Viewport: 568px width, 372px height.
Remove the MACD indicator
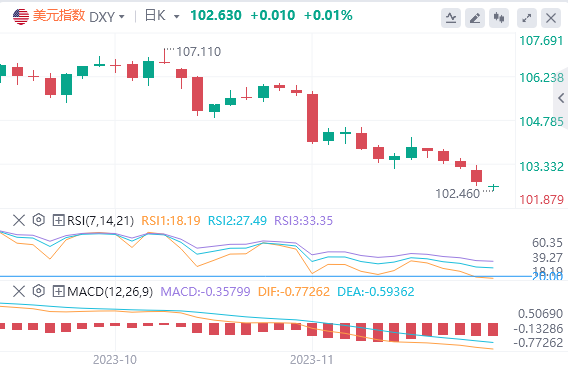pyautogui.click(x=19, y=291)
